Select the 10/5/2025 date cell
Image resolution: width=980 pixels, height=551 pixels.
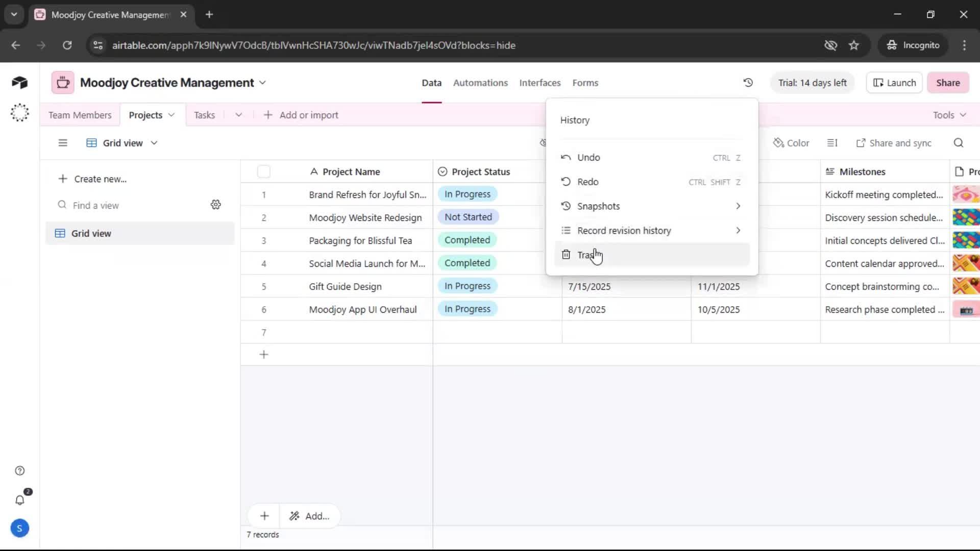pos(755,309)
